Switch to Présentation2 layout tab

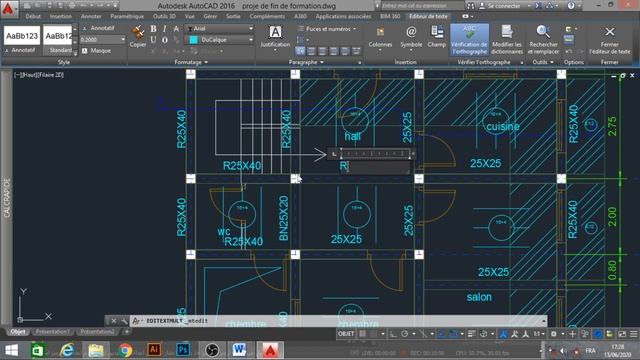click(97, 332)
